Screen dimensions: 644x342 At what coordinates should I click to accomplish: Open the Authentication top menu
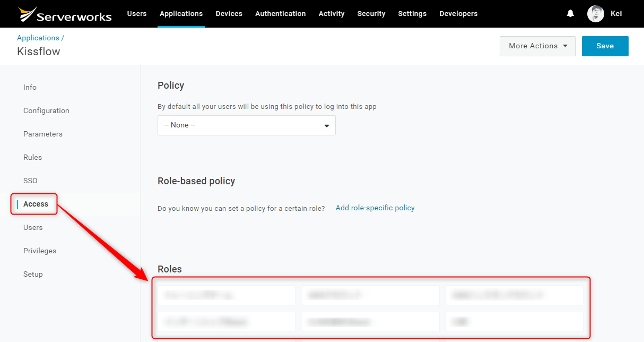coord(281,14)
